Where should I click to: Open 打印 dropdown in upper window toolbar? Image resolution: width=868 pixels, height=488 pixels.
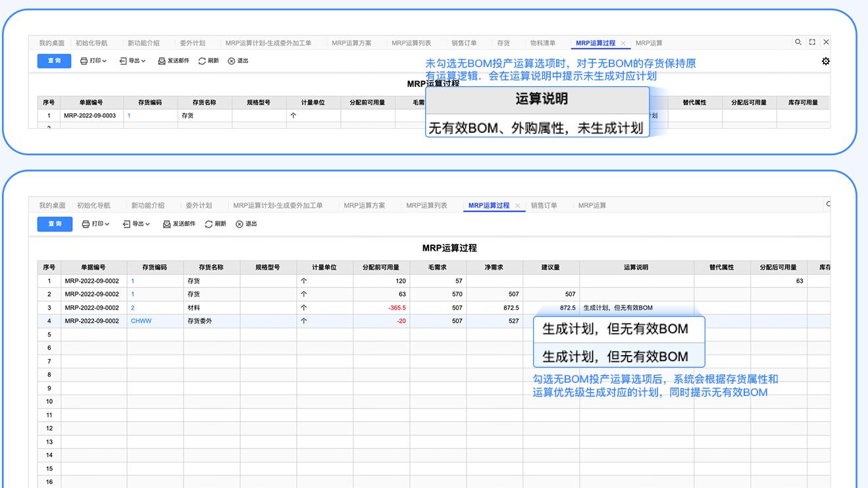[93, 61]
